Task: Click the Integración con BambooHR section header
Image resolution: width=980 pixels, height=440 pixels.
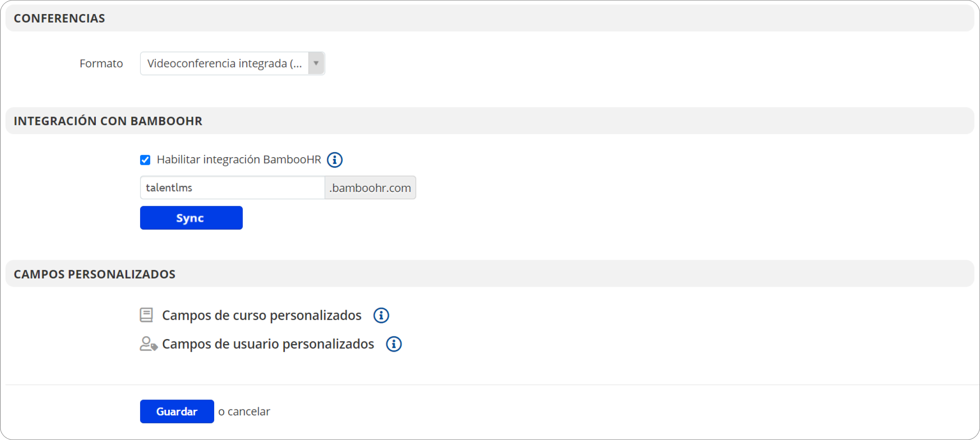Action: coord(108,121)
